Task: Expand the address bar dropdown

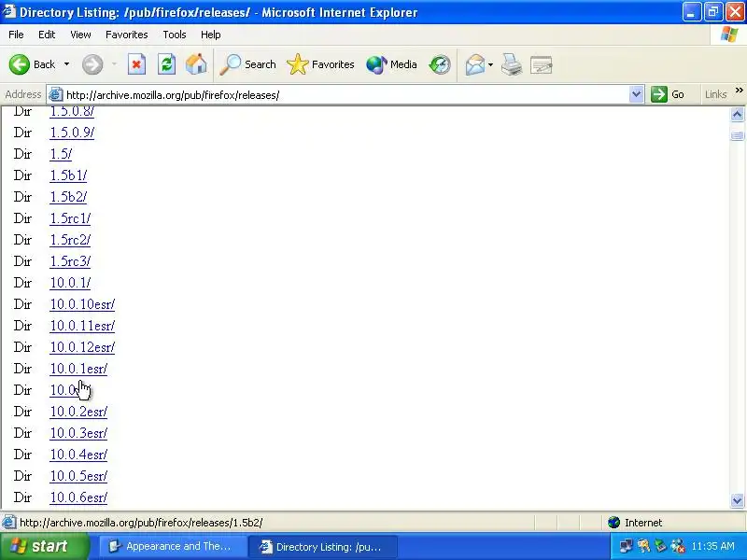Action: coord(636,94)
